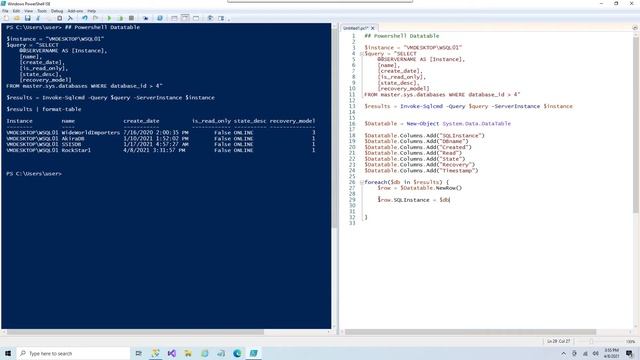Open Microsoft Edge from the taskbar
This screenshot has height=360, width=640.
pyautogui.click(x=237, y=353)
